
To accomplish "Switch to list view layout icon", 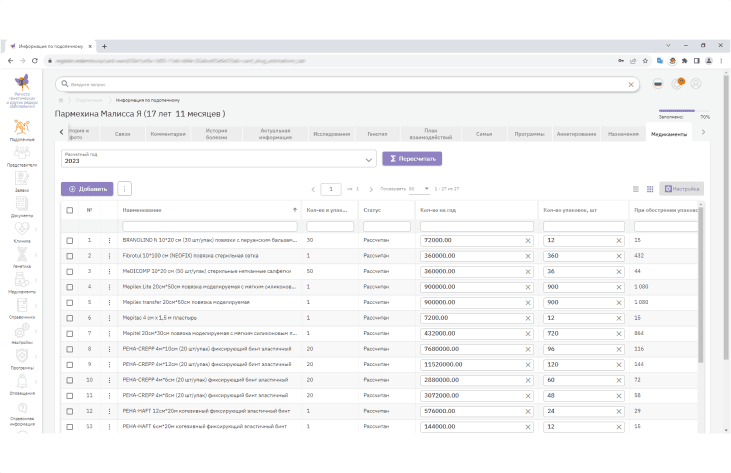I will click(x=635, y=189).
